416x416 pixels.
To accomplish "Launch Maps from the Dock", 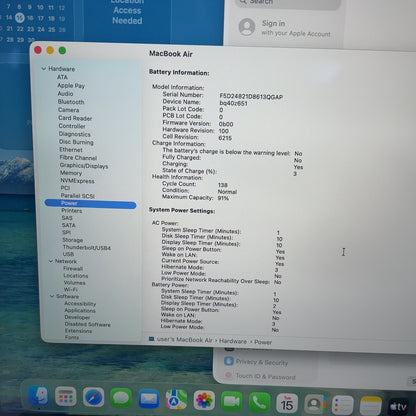I will tap(176, 399).
